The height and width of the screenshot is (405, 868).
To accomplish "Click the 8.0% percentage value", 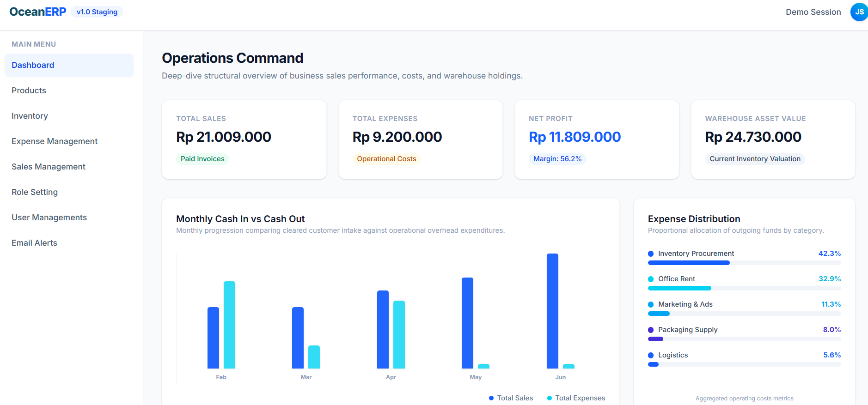I will (832, 330).
